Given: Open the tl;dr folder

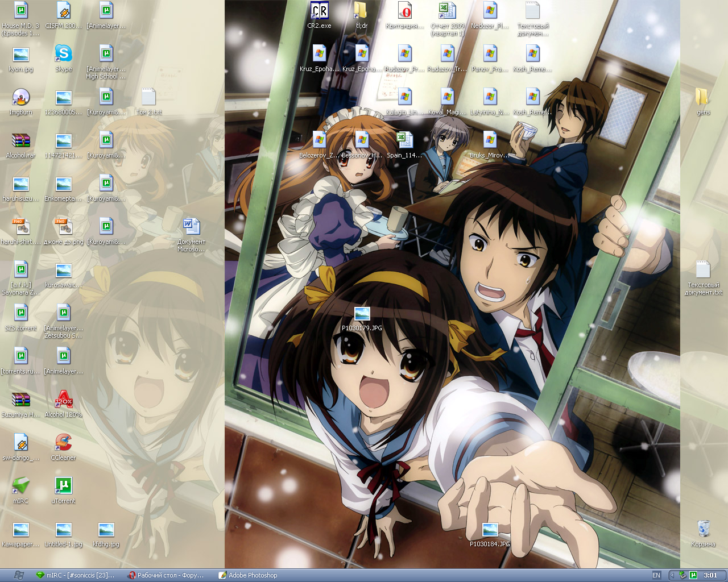Looking at the screenshot, I should tap(361, 15).
